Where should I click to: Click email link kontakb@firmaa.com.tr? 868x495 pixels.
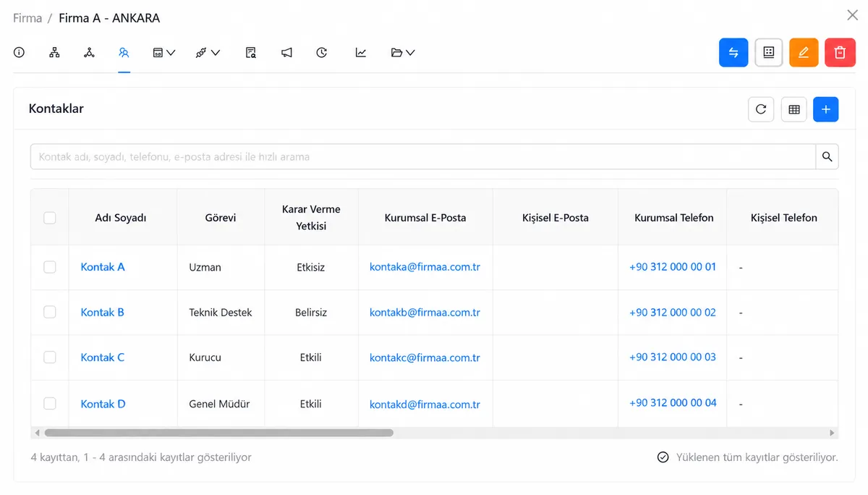click(x=425, y=313)
